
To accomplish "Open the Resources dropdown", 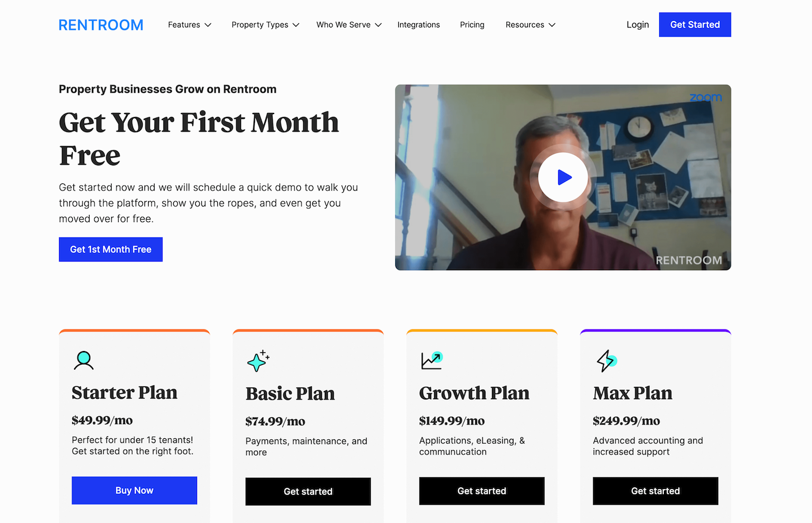I will pos(530,24).
